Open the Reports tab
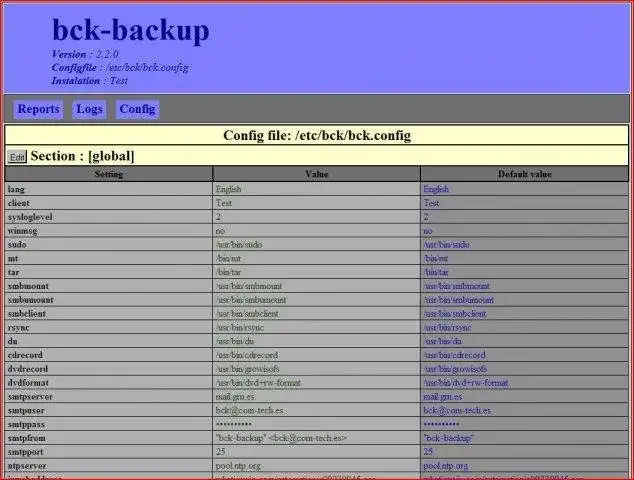This screenshot has height=480, width=634. tap(38, 110)
